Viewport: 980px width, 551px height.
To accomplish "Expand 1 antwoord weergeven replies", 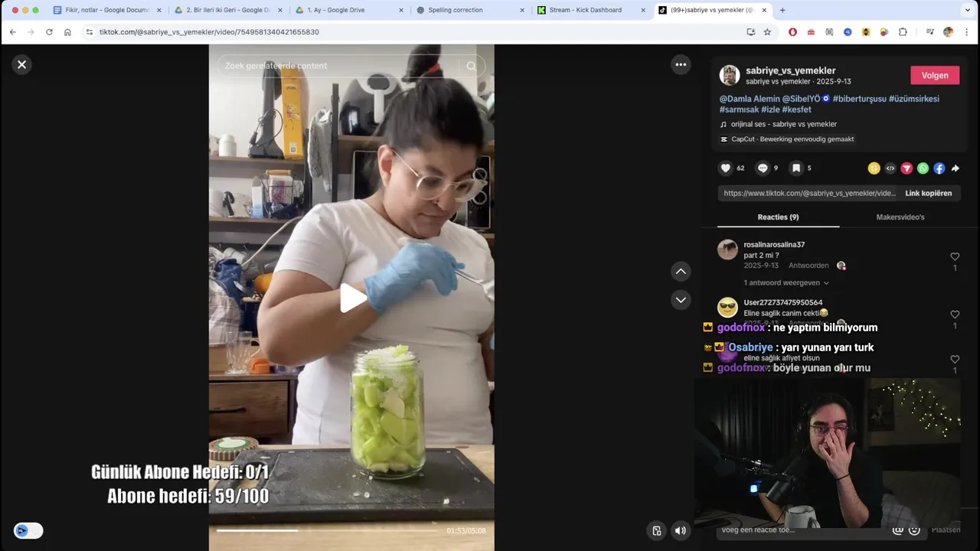I will pyautogui.click(x=786, y=282).
